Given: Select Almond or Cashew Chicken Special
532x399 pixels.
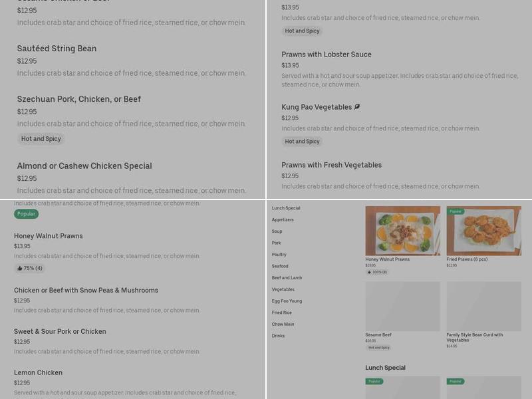Looking at the screenshot, I should (x=84, y=166).
